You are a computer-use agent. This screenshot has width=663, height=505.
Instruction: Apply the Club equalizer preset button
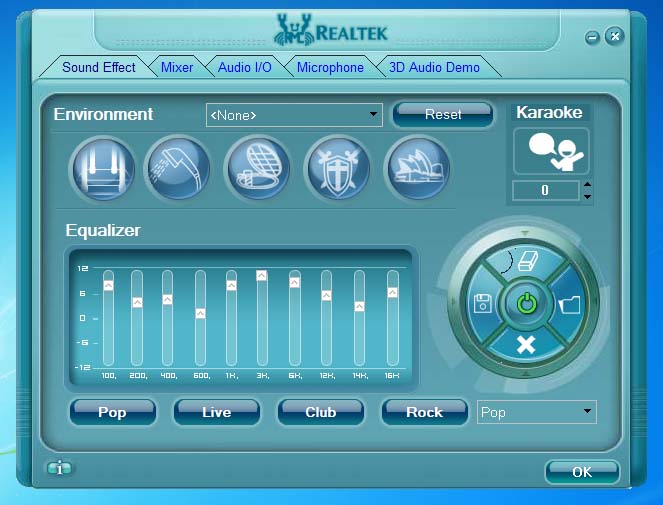pos(321,412)
